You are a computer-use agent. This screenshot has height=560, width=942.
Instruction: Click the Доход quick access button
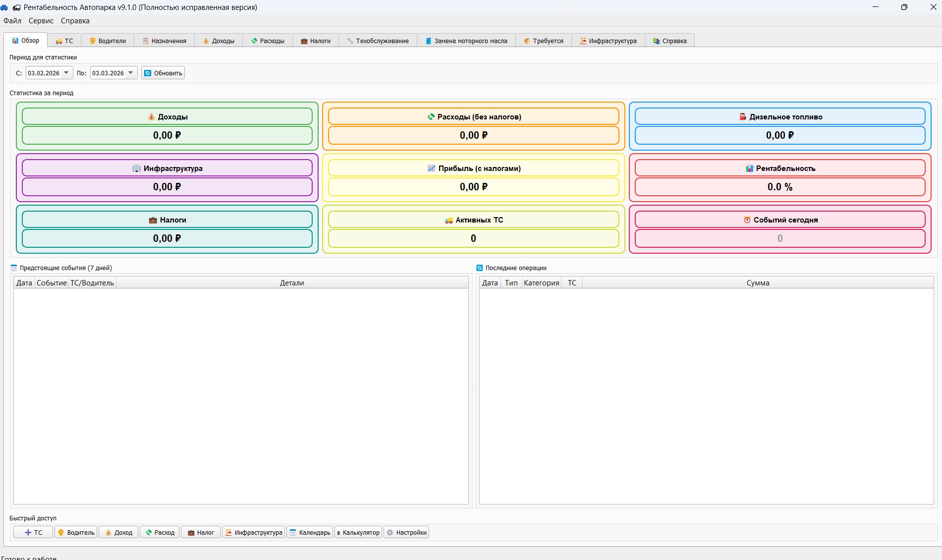tap(119, 533)
